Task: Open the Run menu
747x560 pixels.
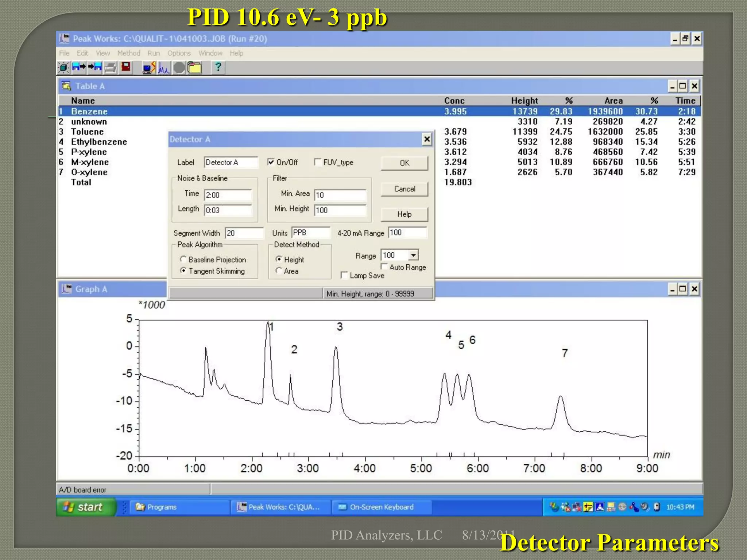Action: click(x=154, y=53)
